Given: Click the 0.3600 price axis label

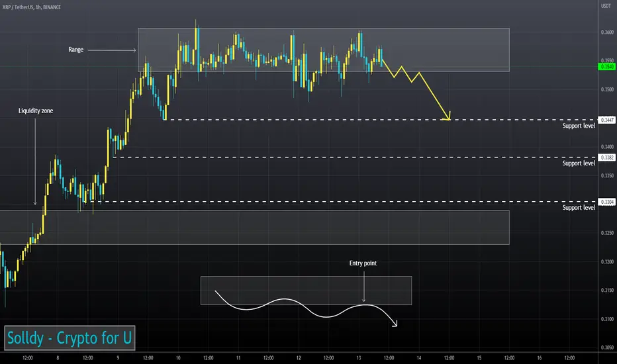Looking at the screenshot, I should click(607, 32).
